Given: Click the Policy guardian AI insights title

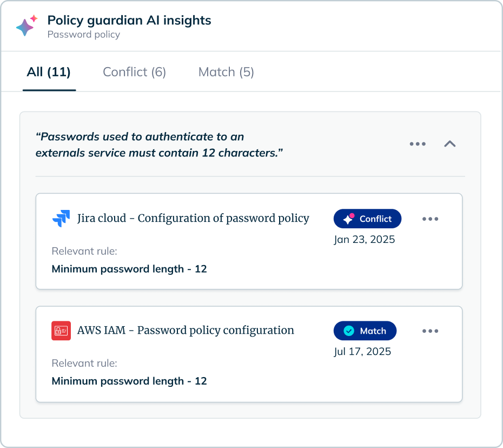Looking at the screenshot, I should coord(129,21).
